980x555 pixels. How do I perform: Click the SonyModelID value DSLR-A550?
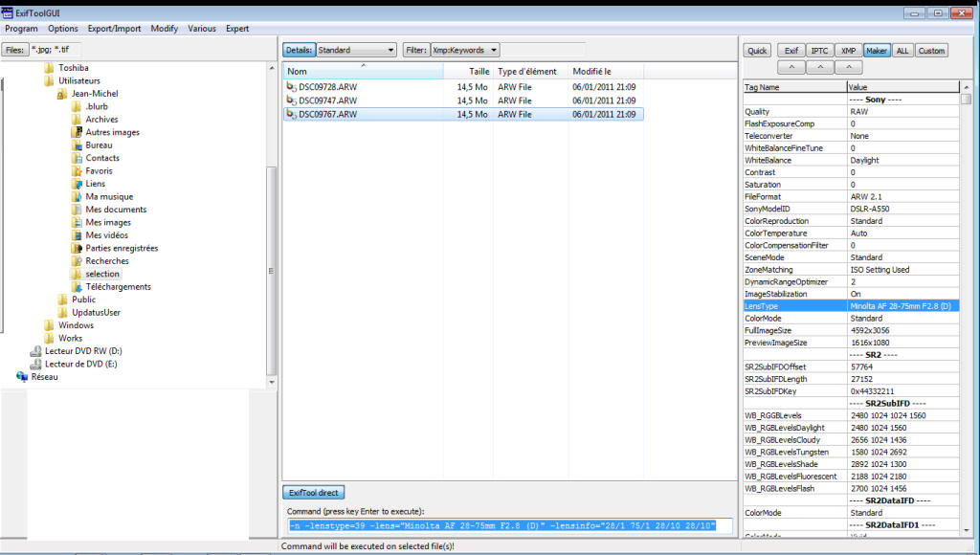tap(869, 209)
